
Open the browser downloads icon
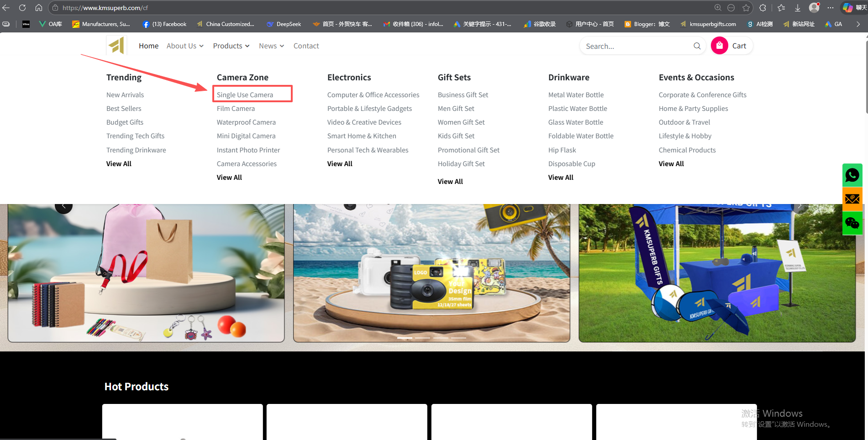797,8
